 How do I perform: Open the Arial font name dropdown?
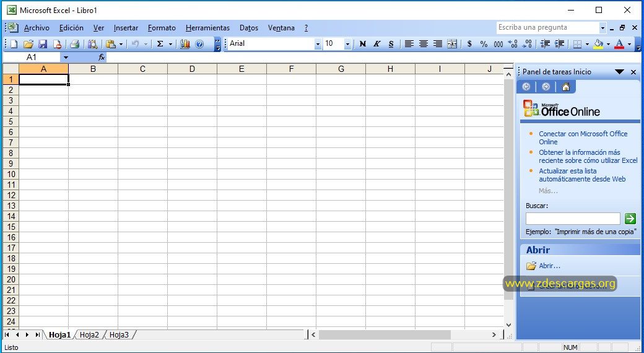coord(318,44)
